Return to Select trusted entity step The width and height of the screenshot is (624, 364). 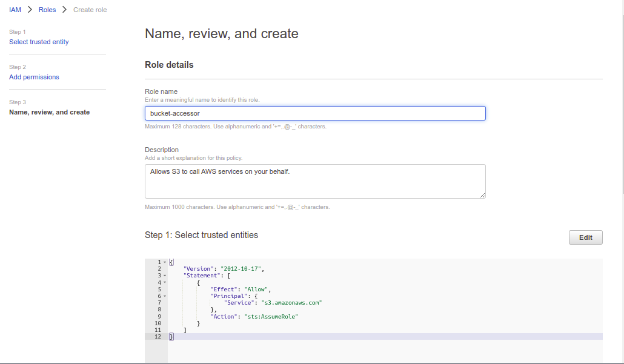[39, 42]
